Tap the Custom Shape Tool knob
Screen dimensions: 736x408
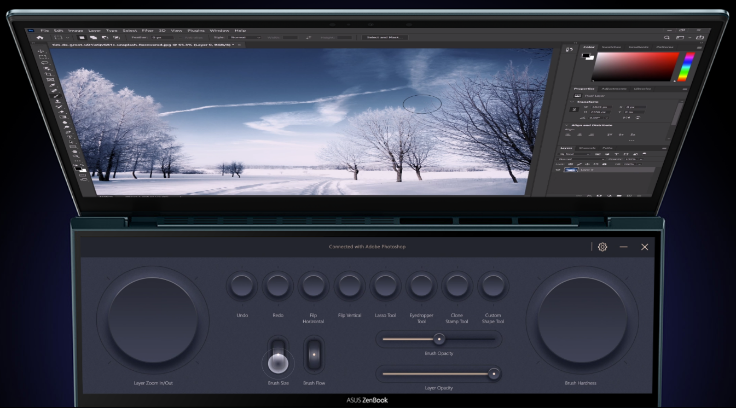click(x=493, y=285)
